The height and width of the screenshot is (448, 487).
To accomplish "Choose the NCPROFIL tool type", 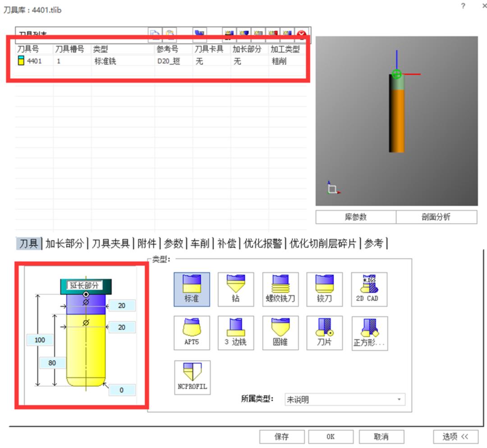I will (192, 378).
